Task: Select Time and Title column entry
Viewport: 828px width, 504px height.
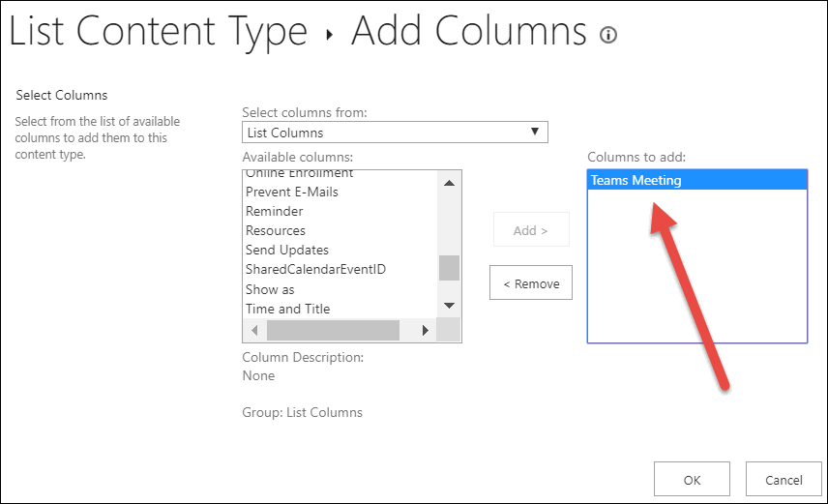Action: coord(287,309)
